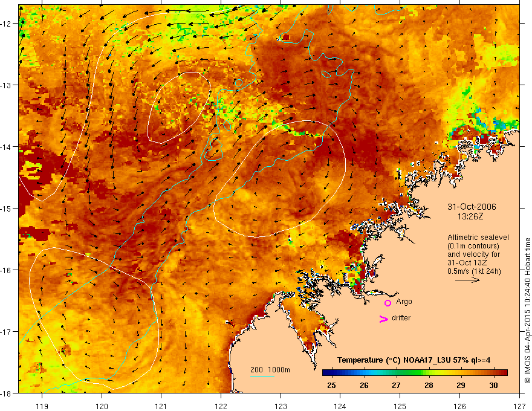This screenshot has width=532, height=411.
Task: Click the latitude axis label "-12"
Action: (x=7, y=24)
